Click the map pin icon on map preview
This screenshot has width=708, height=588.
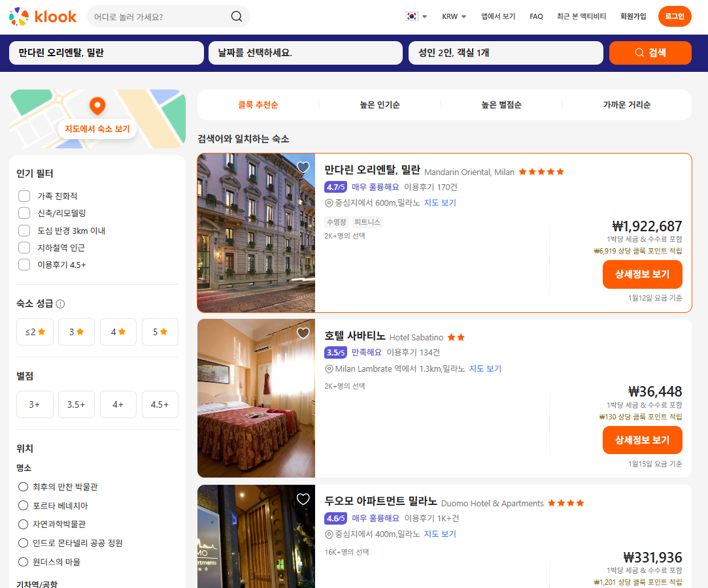click(97, 106)
